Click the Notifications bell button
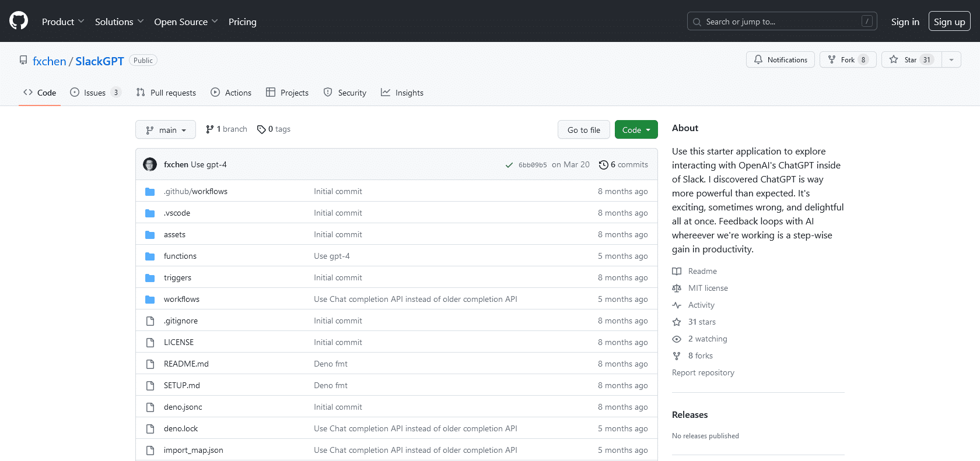980x461 pixels. [x=780, y=59]
